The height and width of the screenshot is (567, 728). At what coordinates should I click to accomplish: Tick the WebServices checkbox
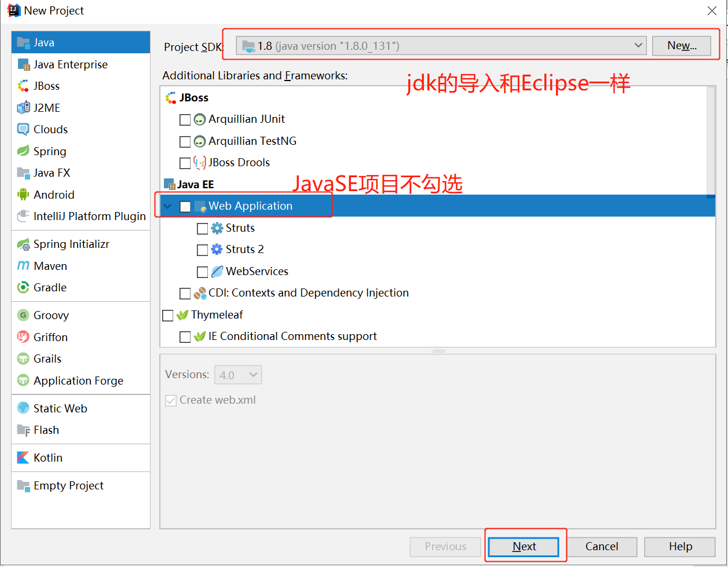click(x=202, y=272)
